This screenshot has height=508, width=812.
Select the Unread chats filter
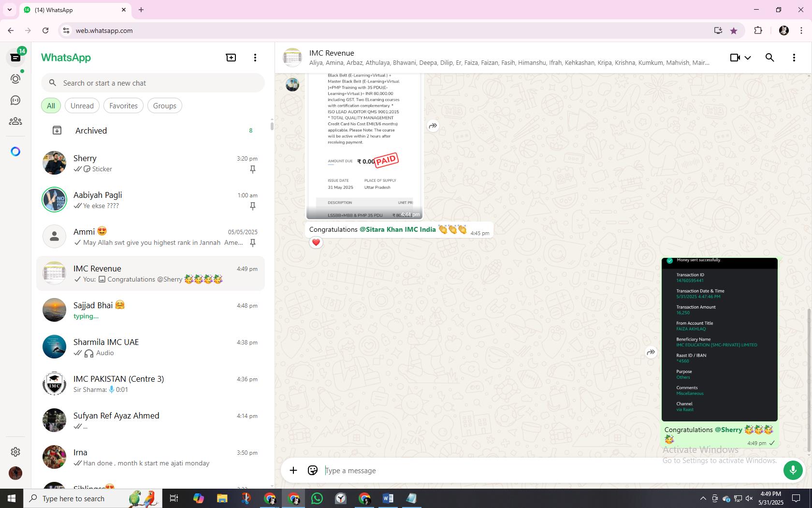82,105
